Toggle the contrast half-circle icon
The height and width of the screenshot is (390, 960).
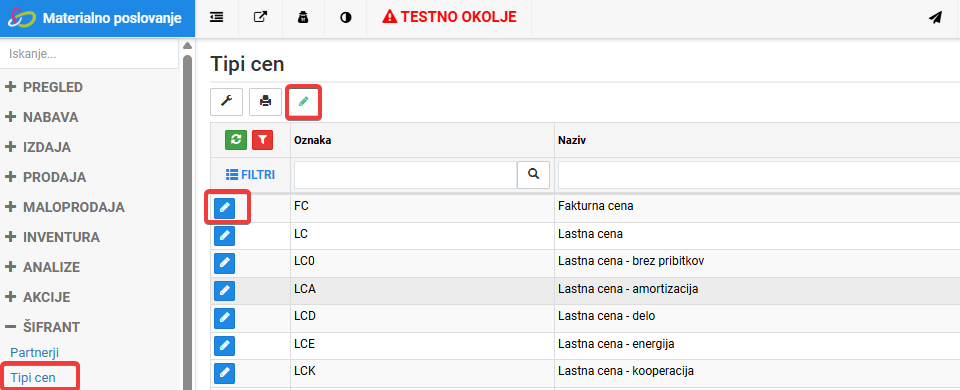pos(346,18)
